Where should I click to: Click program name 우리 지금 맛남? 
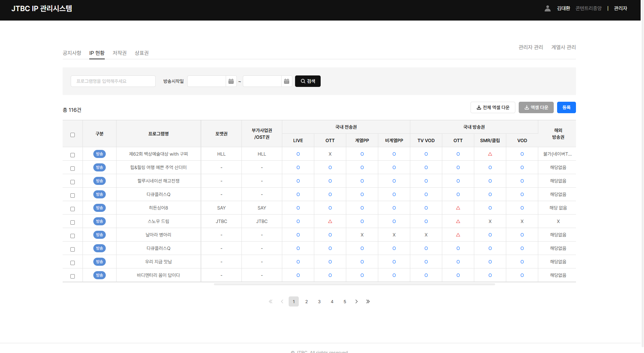(159, 262)
